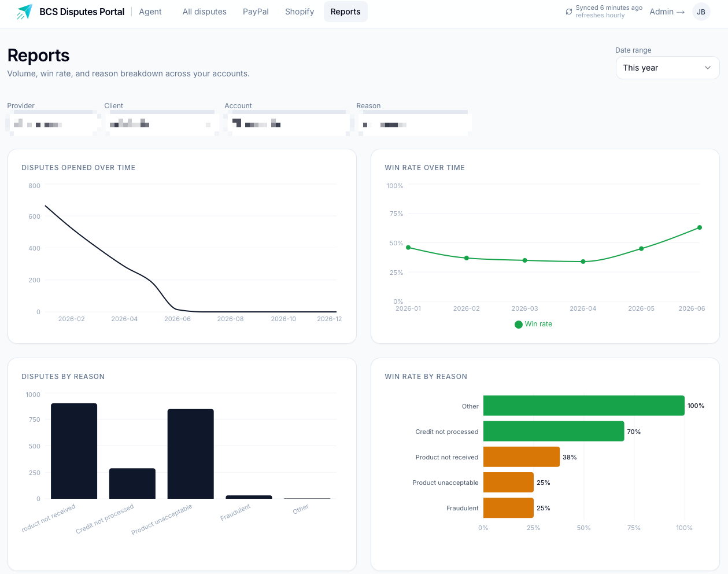Click the 2026-08 axis label

pyautogui.click(x=231, y=319)
